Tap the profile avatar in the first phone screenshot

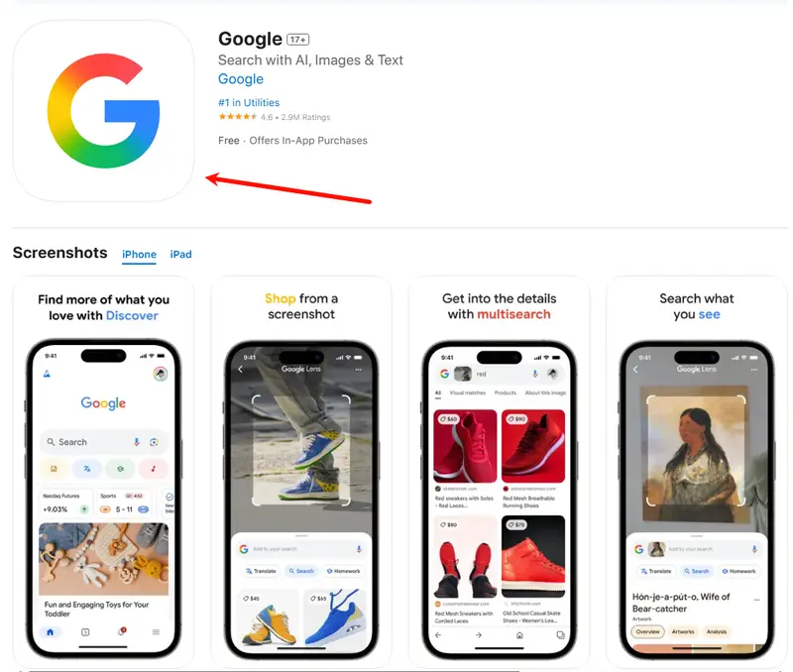click(x=161, y=374)
